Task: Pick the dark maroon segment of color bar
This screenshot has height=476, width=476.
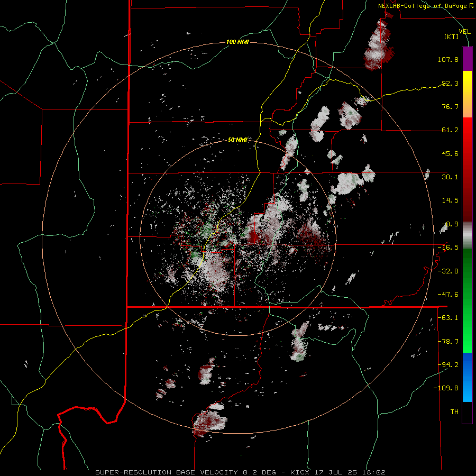Action: tap(467, 197)
